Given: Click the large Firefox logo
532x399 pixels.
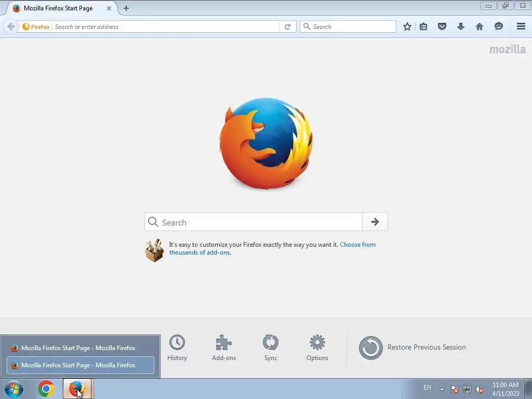Looking at the screenshot, I should [x=266, y=143].
